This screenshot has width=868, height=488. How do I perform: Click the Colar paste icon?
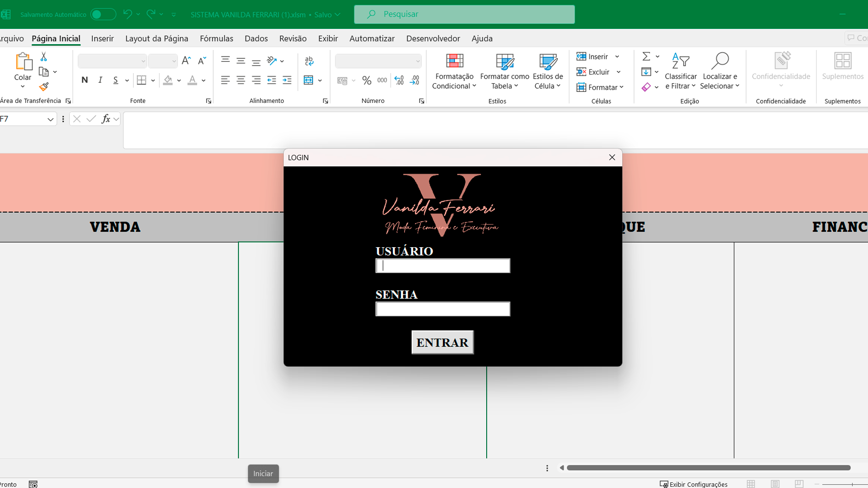[23, 62]
